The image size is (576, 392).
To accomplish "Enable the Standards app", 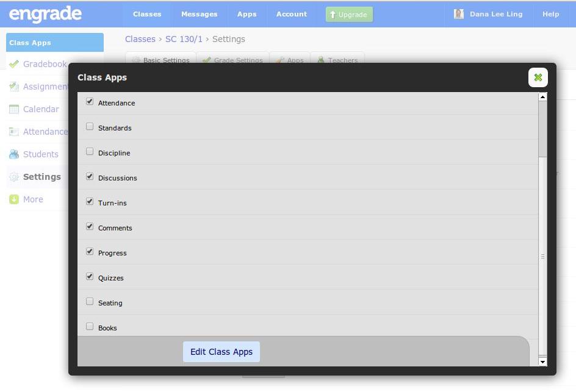I will click(90, 126).
